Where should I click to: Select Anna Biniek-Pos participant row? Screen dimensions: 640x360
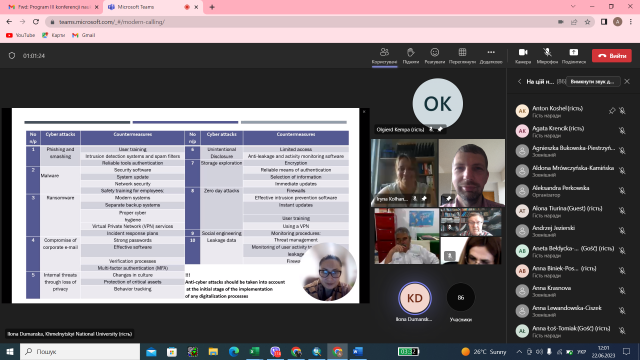571,271
